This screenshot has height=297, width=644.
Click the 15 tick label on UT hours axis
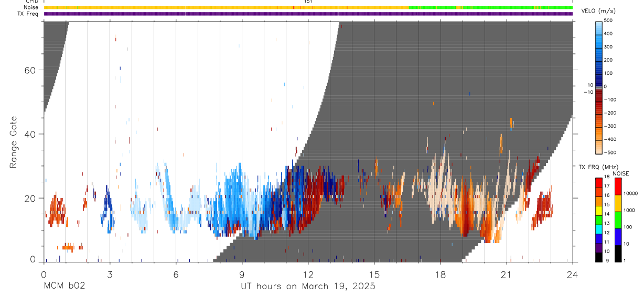click(x=374, y=274)
